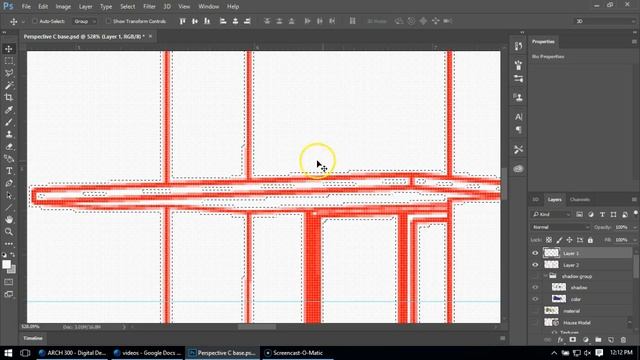Select the House Model layer thumbnail
This screenshot has width=640, height=360.
(551, 322)
